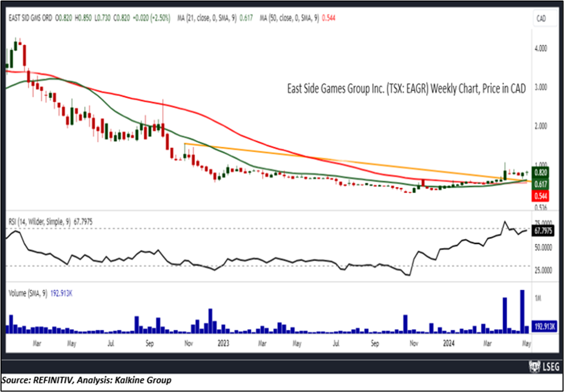Click the blue 192.913K volume tag
Screen dimensions: 564x392
[544, 328]
